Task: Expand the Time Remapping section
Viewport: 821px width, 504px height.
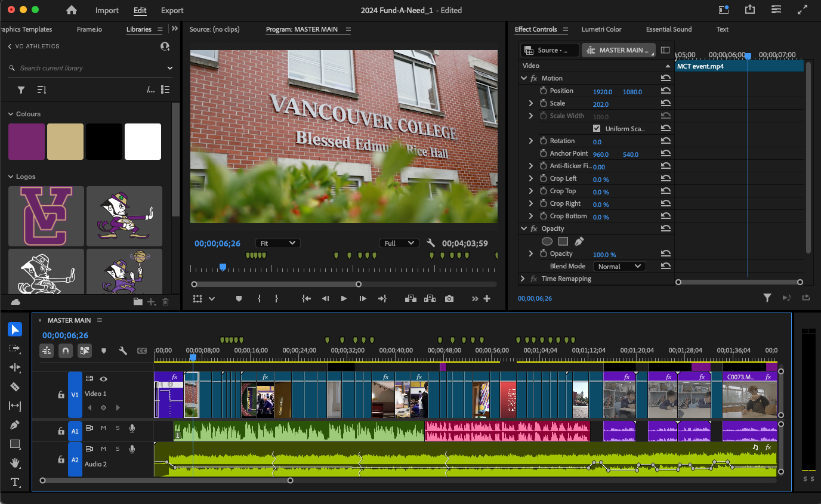Action: click(523, 279)
